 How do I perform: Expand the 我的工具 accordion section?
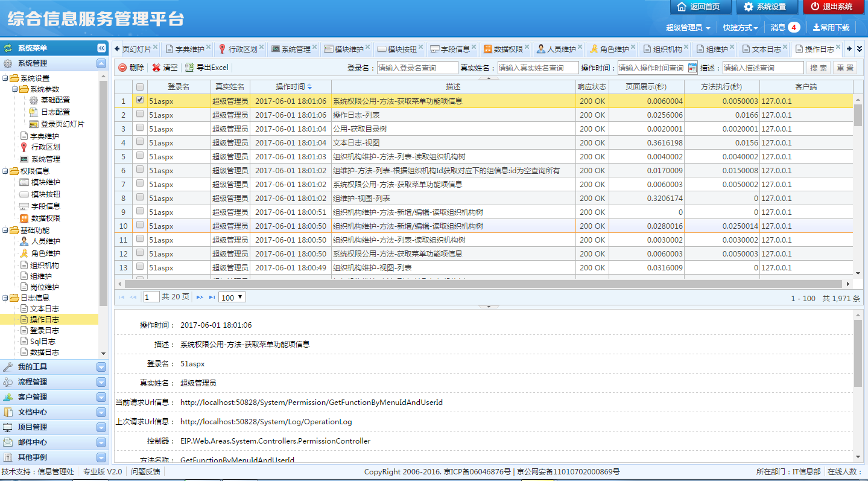pos(54,367)
